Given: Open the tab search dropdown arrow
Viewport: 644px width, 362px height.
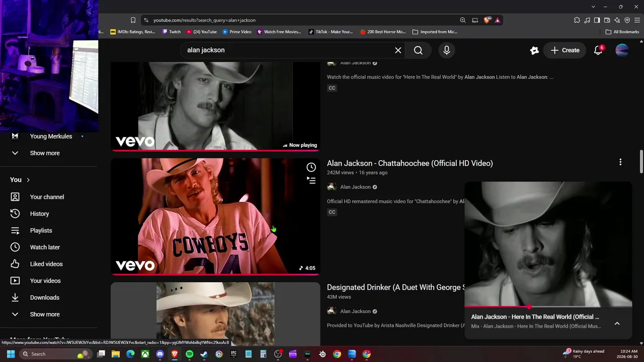Looking at the screenshot, I should click(593, 7).
